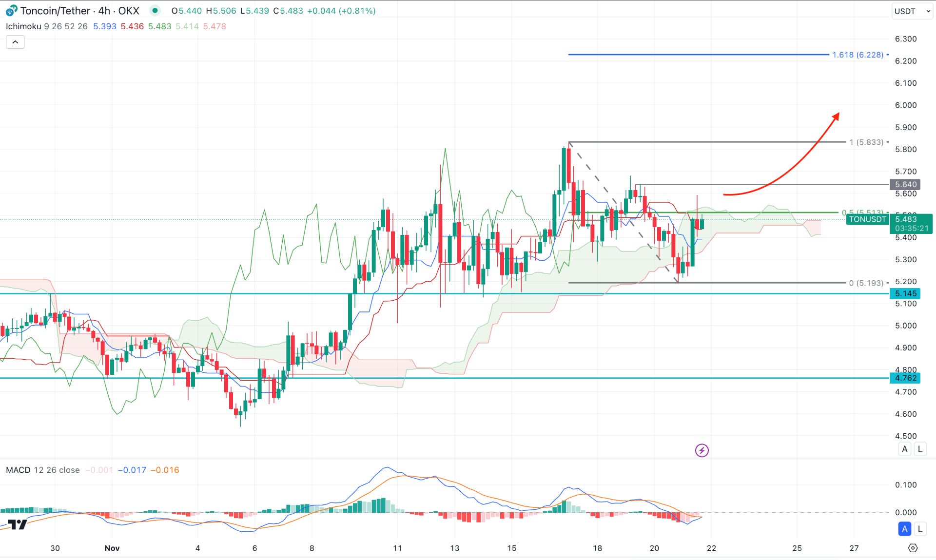Click the Nov date label on time axis
Image resolution: width=936 pixels, height=560 pixels.
[x=112, y=548]
